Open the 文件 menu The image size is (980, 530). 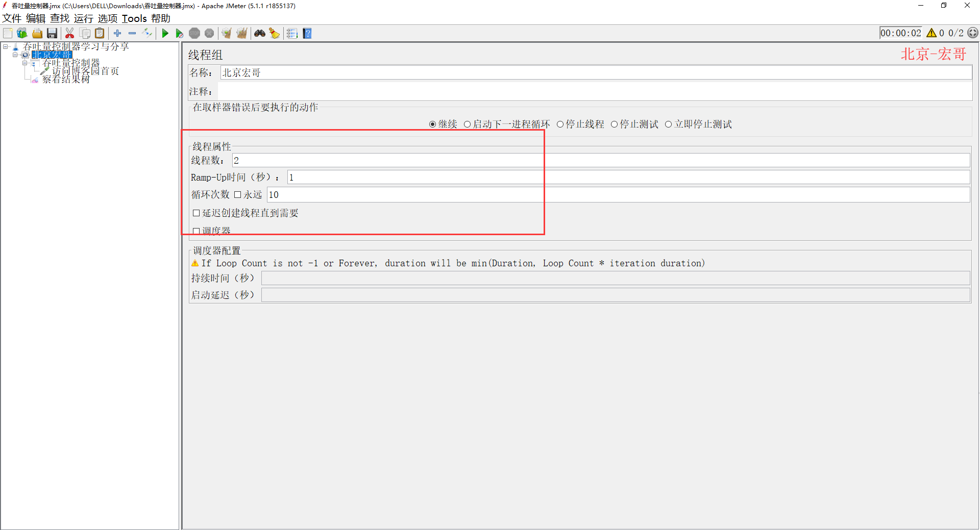pyautogui.click(x=12, y=18)
